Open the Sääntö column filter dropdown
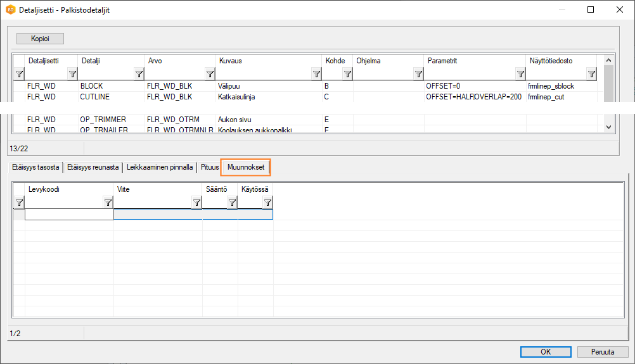This screenshot has height=364, width=635. click(232, 203)
